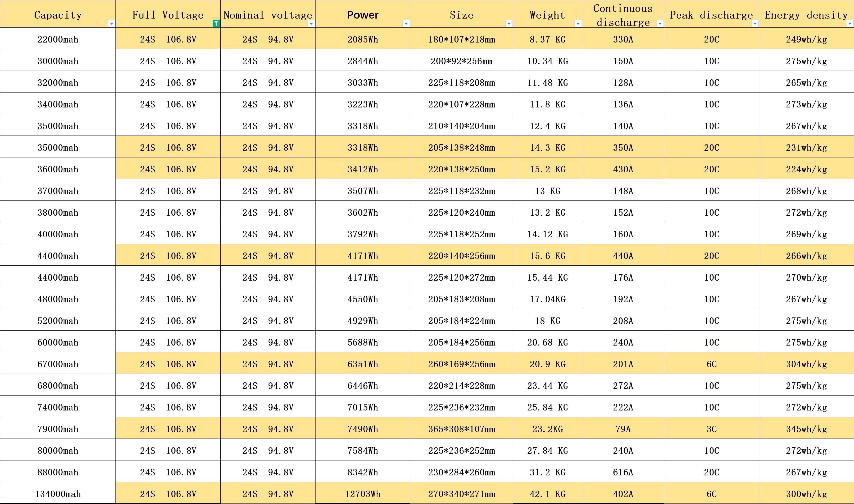Screen dimensions: 854x504
Task: Select the 23.44 KG weight cell
Action: pyautogui.click(x=548, y=385)
